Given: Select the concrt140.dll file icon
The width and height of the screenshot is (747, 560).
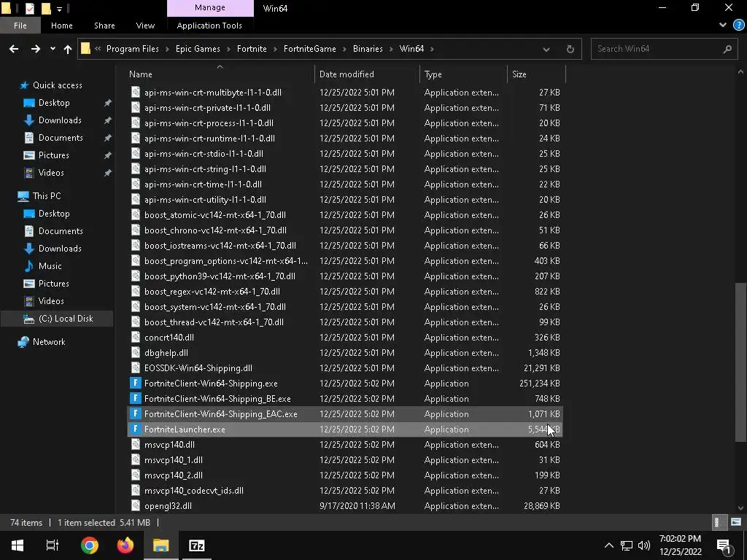Looking at the screenshot, I should click(x=135, y=337).
